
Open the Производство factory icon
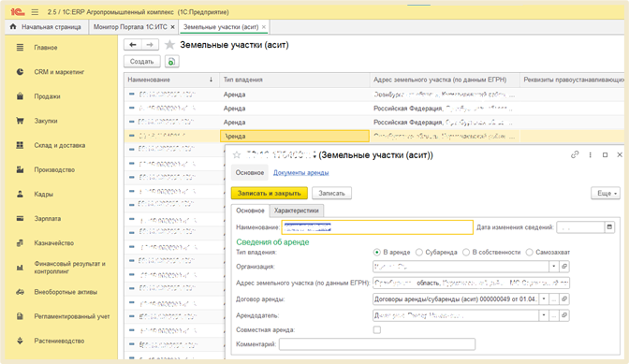click(x=20, y=170)
